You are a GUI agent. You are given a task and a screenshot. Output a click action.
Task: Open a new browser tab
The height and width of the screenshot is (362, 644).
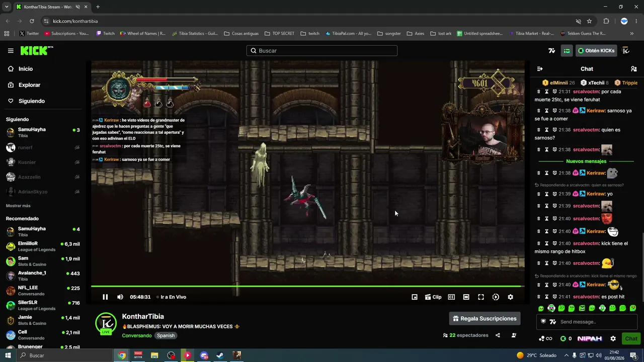98,7
